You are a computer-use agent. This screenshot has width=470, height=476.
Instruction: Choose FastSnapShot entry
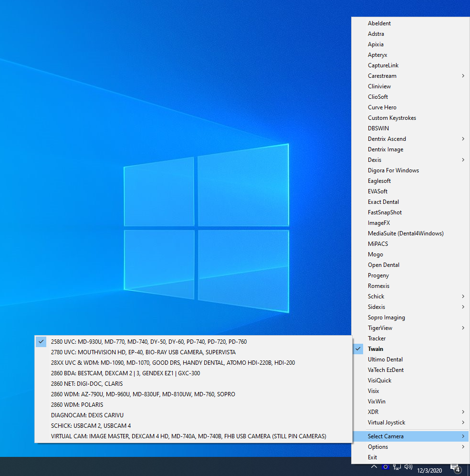click(x=410, y=212)
